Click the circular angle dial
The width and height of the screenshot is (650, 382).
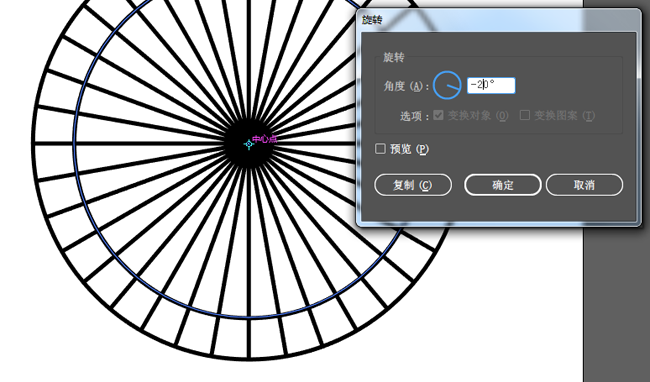coord(447,85)
